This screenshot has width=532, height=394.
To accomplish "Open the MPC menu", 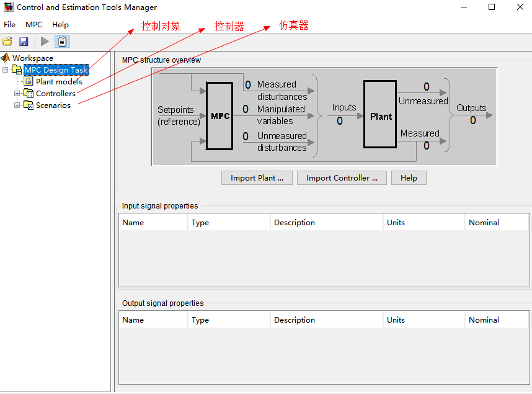I will [x=33, y=25].
